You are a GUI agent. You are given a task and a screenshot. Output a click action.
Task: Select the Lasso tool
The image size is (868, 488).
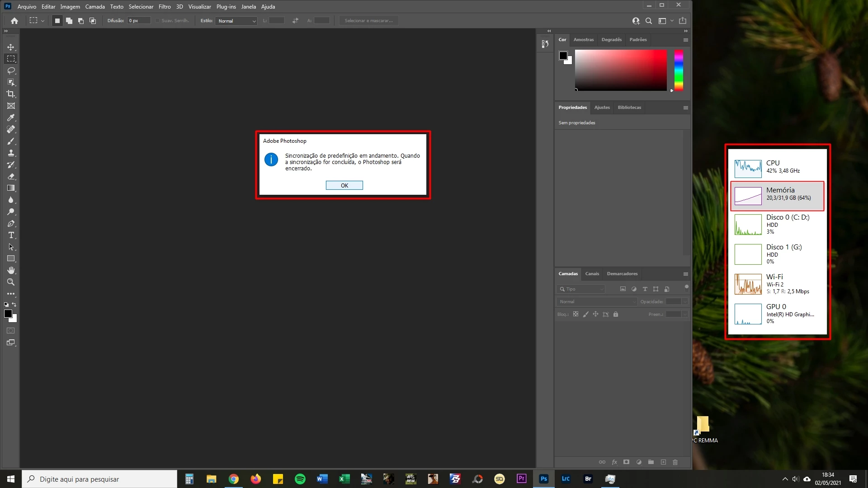[x=11, y=70]
